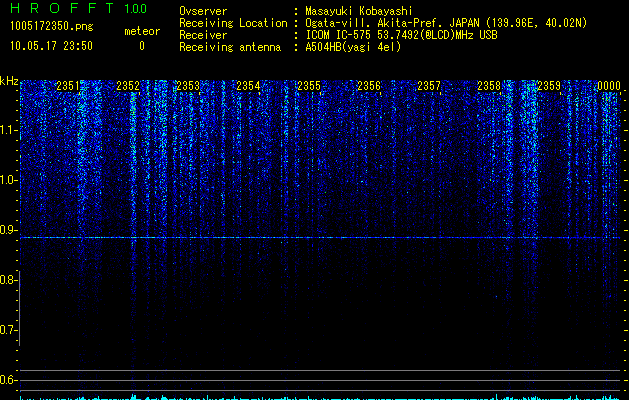The image size is (629, 400).
Task: Click the 2352 time marker
Action: point(128,86)
